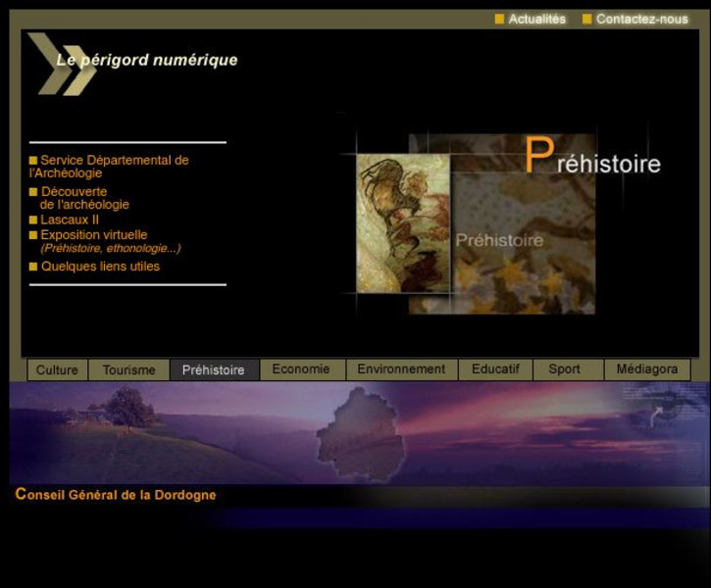Click the yellow bullet next to Découverte

33,192
